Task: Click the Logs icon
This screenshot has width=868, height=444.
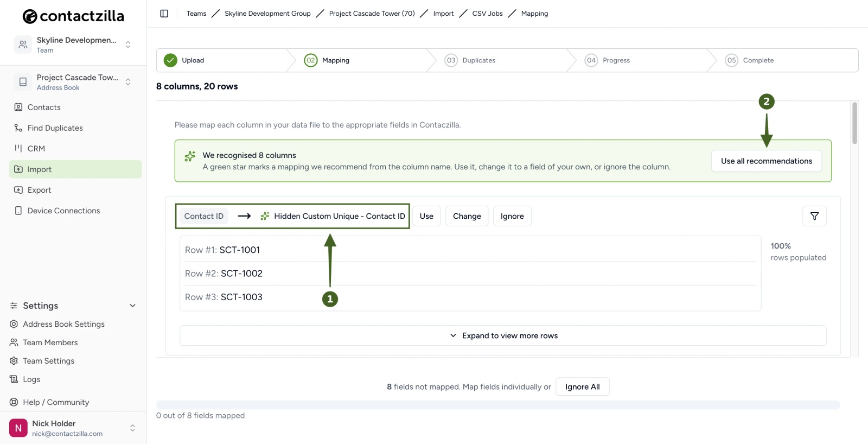Action: point(14,379)
